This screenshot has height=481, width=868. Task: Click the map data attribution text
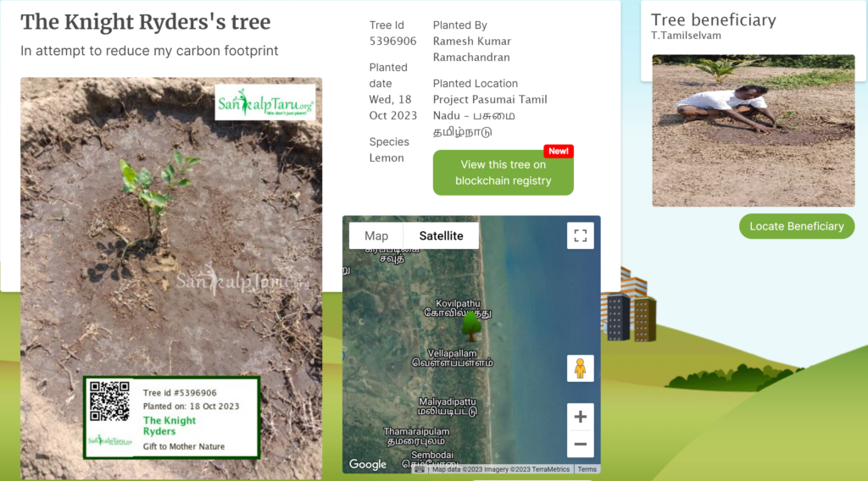501,469
